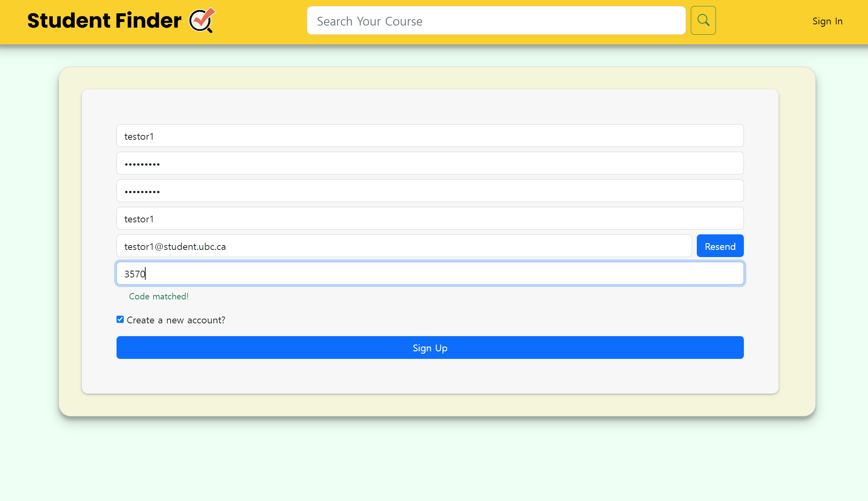Uncheck the Create a new account checkbox
Image resolution: width=868 pixels, height=501 pixels.
click(x=120, y=319)
